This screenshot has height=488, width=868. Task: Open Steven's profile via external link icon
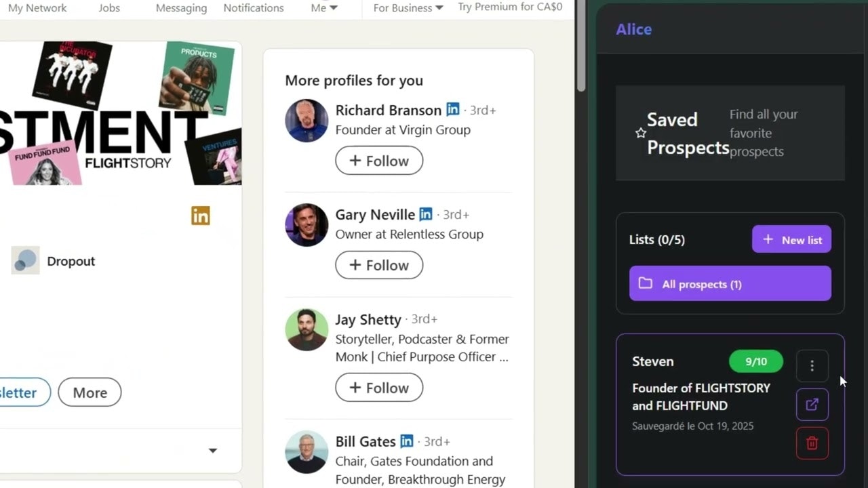tap(812, 405)
